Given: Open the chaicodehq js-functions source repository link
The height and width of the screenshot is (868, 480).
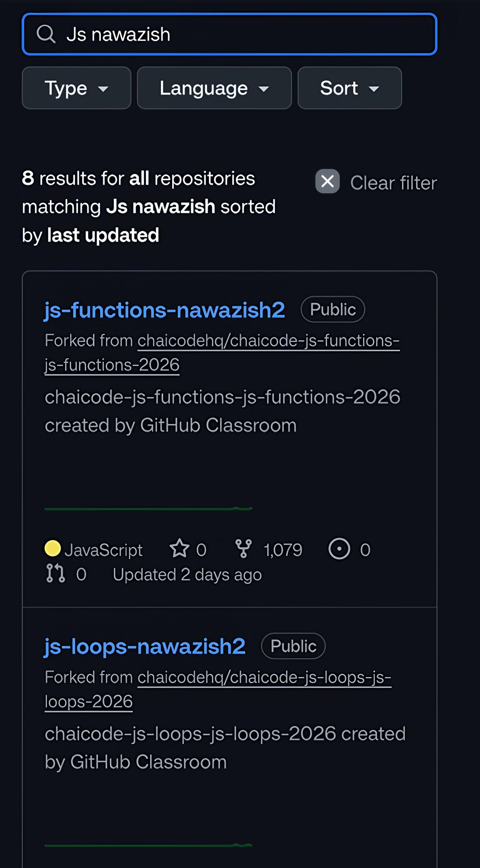Looking at the screenshot, I should (268, 341).
